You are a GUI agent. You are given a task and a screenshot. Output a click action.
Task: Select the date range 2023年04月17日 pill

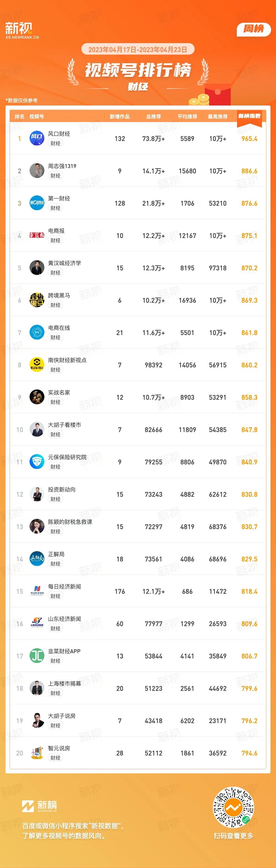pyautogui.click(x=138, y=49)
